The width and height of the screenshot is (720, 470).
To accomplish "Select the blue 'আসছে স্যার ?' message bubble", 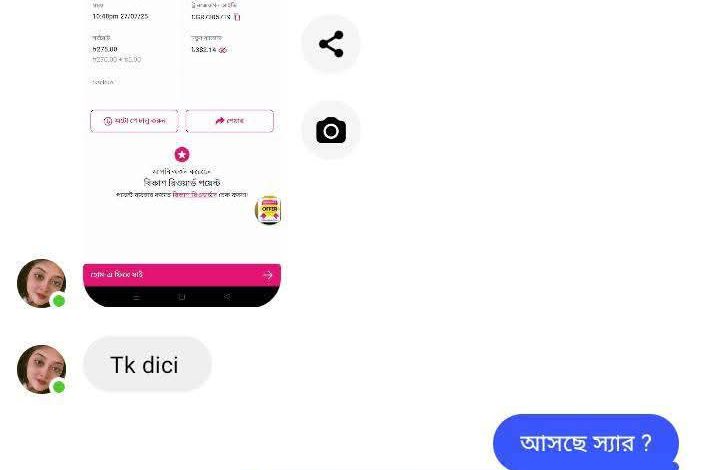I will click(x=585, y=442).
